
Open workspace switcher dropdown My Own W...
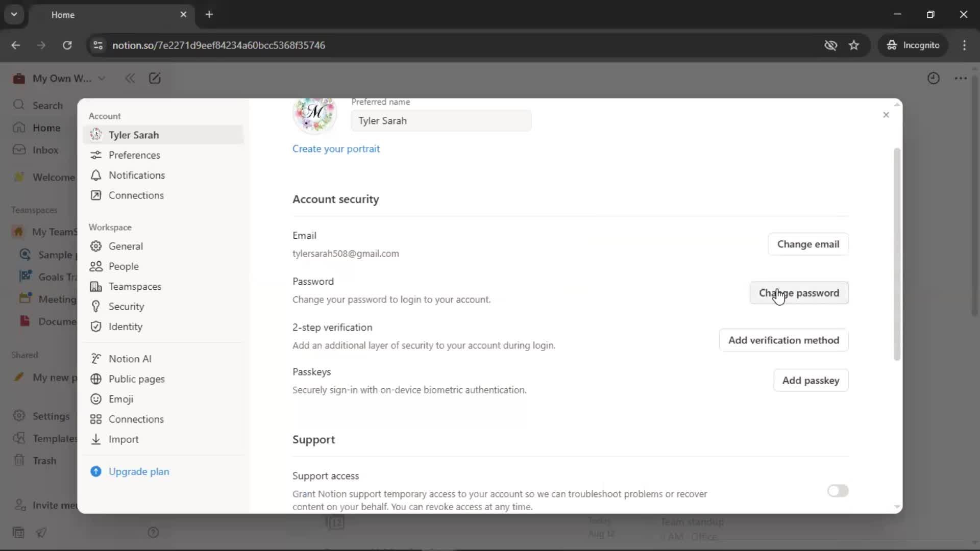[60, 79]
